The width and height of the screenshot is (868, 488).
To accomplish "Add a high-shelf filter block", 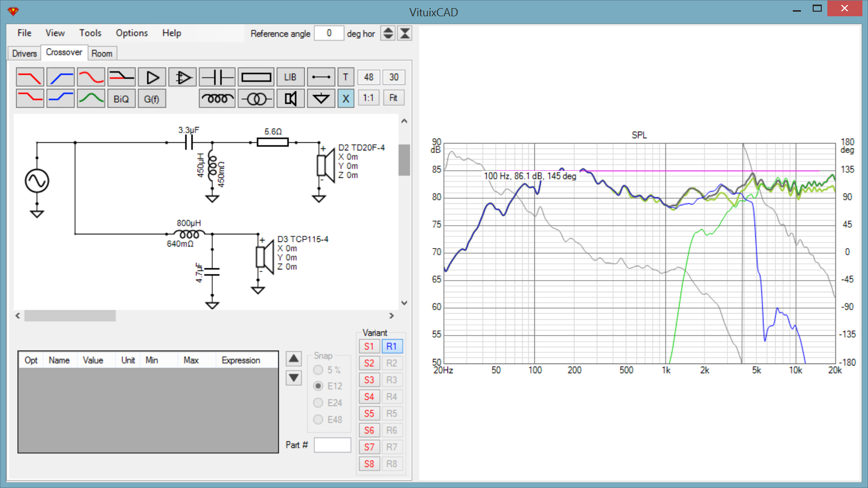I will coord(60,98).
